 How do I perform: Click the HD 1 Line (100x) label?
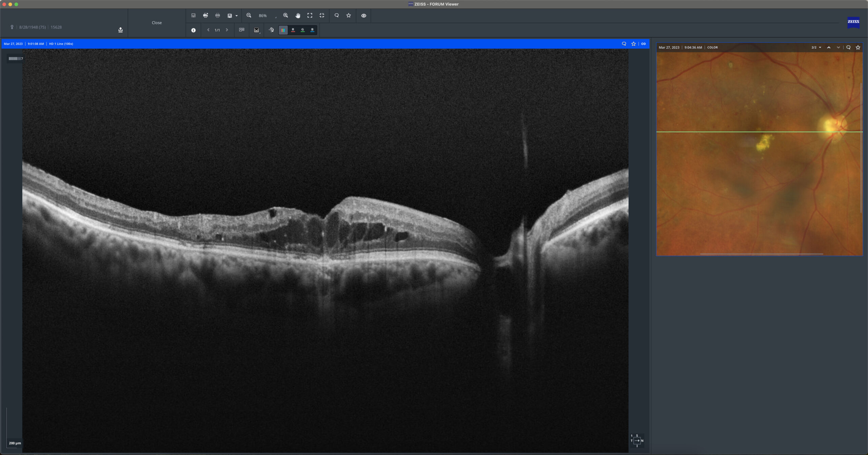(x=61, y=44)
